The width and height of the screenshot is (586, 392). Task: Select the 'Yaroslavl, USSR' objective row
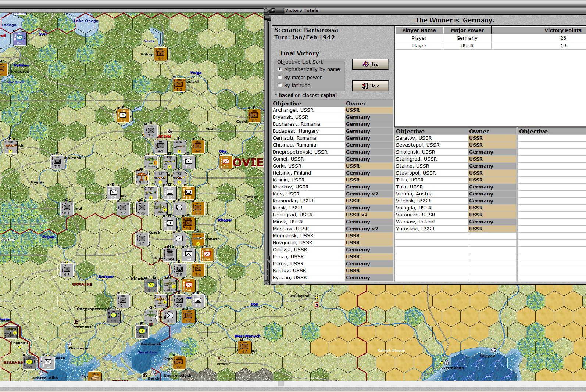456,229
